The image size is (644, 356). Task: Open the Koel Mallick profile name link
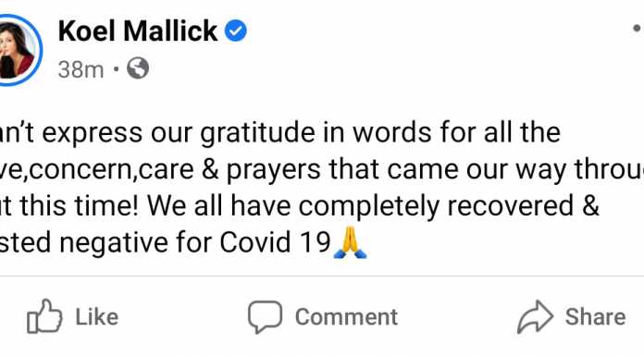click(138, 31)
